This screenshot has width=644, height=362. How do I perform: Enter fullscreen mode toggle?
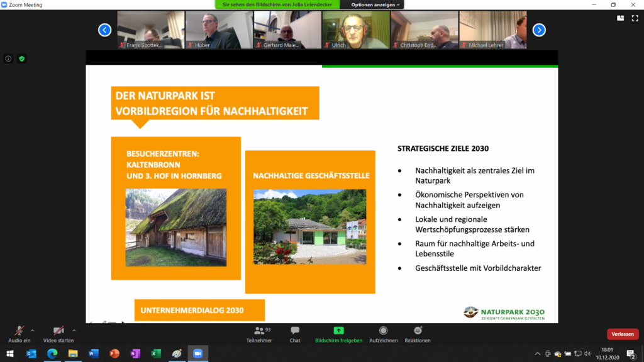(635, 19)
